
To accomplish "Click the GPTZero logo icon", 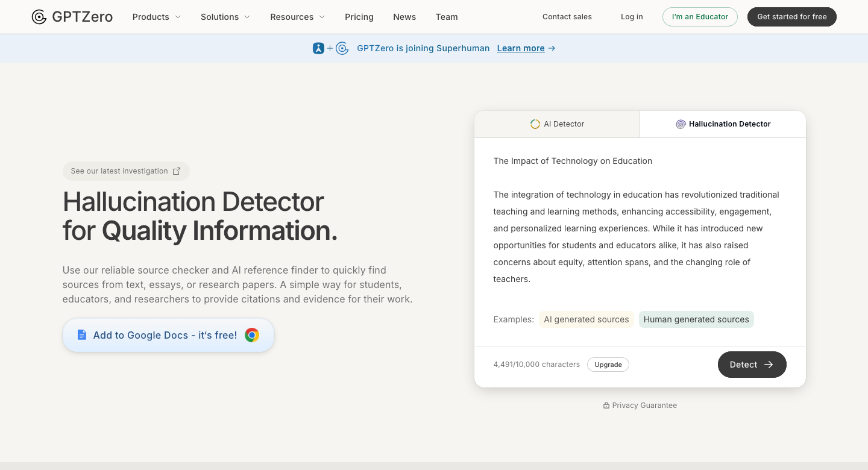I will [x=39, y=17].
